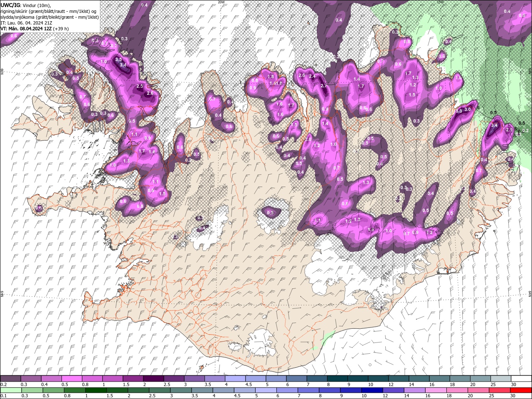Screen dimensions: 532x399
Task: Click the '15W' longitude label
Action: pyautogui.click(x=441, y=2)
